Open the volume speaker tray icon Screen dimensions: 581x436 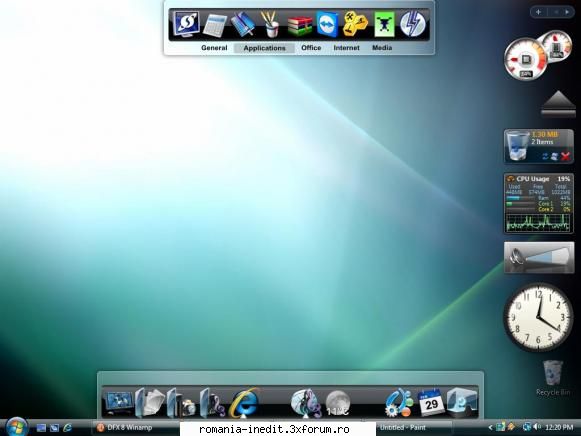coord(537,427)
